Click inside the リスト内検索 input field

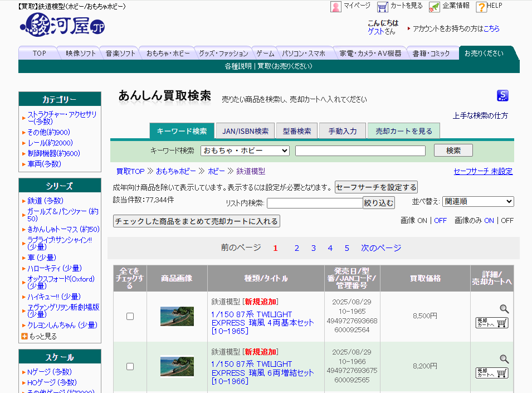point(315,203)
